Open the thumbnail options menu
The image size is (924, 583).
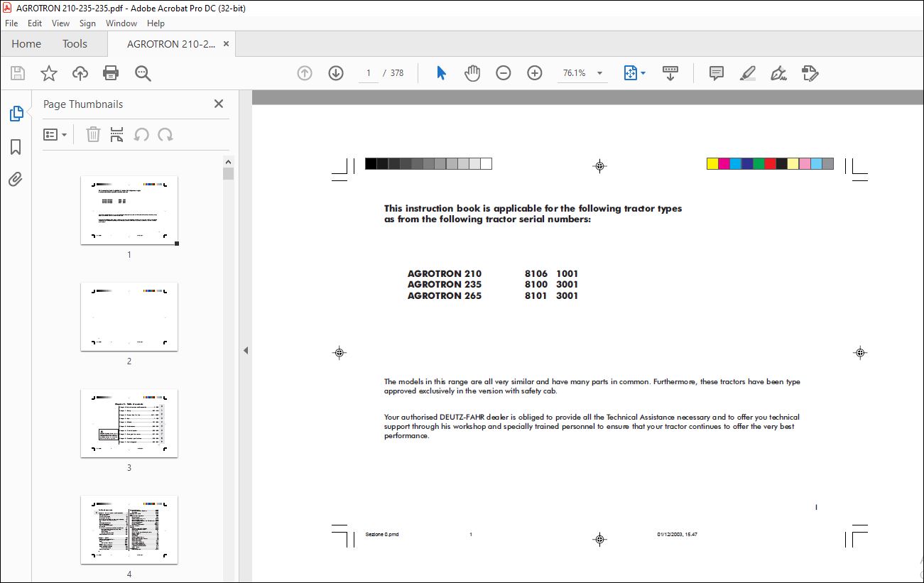[x=55, y=134]
